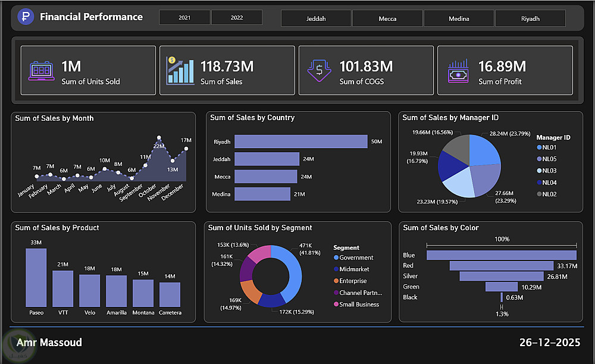Click the 101.83M Sum of COGS value

coord(366,67)
